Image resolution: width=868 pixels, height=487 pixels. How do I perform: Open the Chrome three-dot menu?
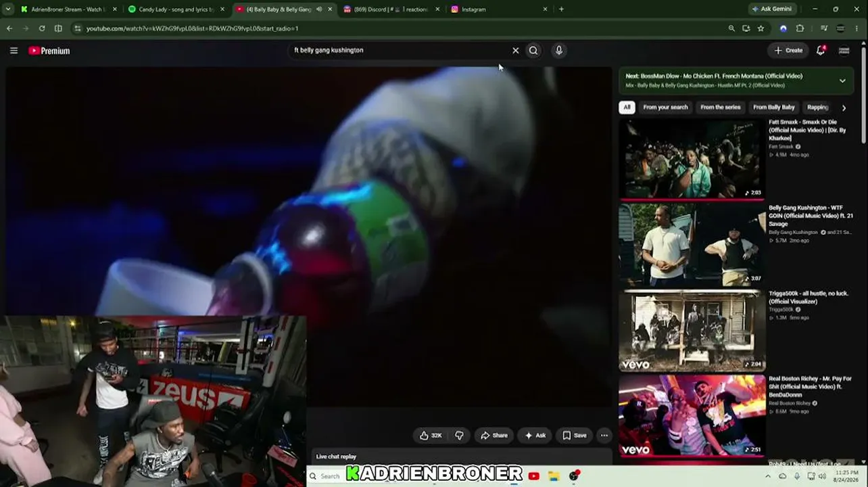(x=856, y=28)
